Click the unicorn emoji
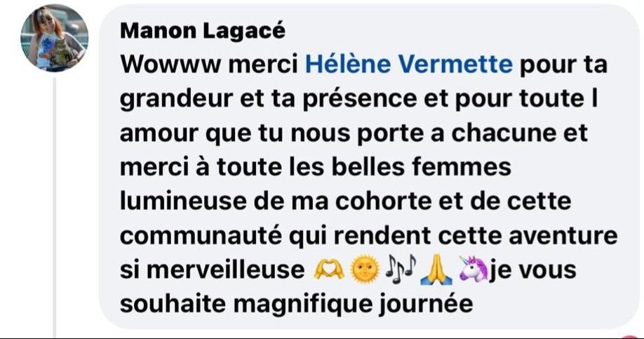 coord(474,269)
